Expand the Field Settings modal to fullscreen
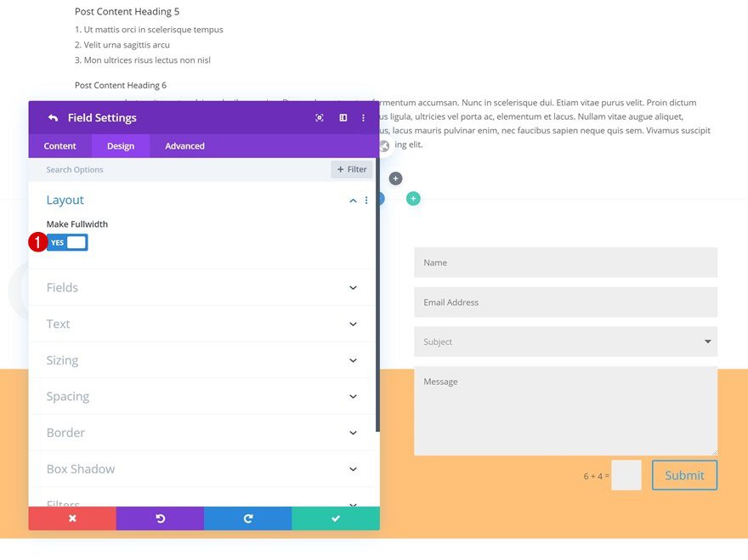748x560 pixels. pos(320,117)
